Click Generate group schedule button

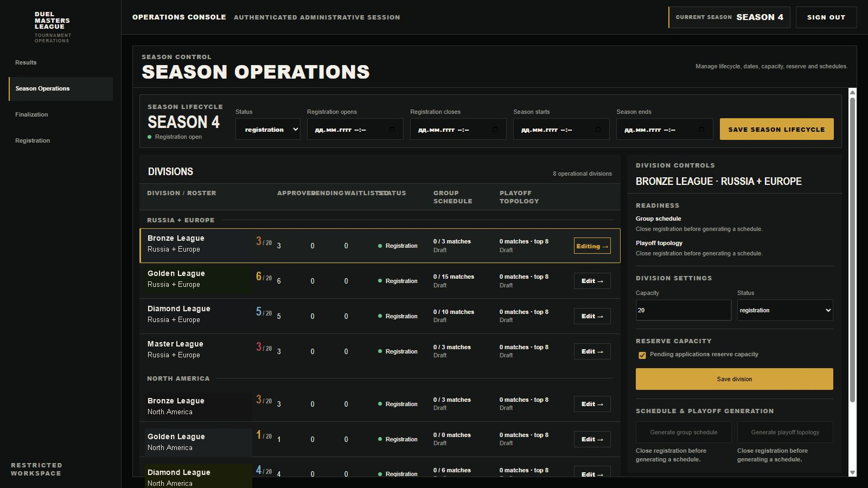684,432
